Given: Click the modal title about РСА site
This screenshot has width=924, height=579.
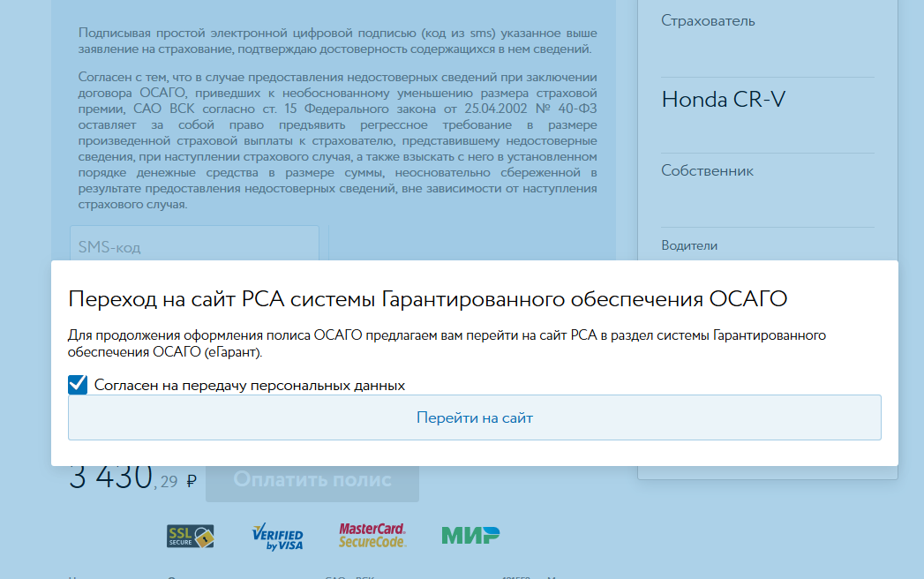Looking at the screenshot, I should pos(427,299).
